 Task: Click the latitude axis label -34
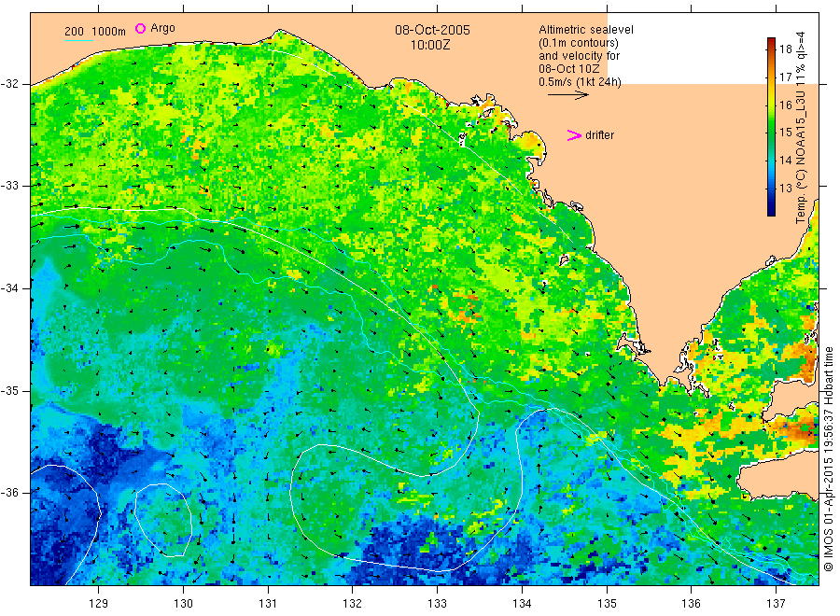pyautogui.click(x=9, y=288)
